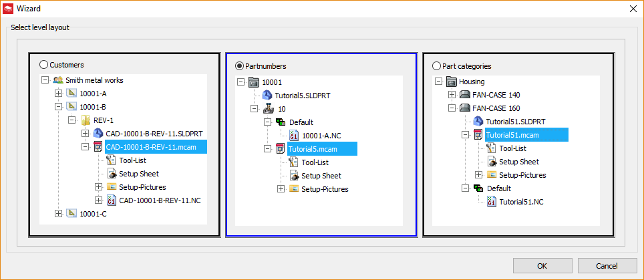The width and height of the screenshot is (644, 280).
Task: Click Tool-List icon under CAD-10001-B-REV-11.mcam
Action: (x=111, y=160)
